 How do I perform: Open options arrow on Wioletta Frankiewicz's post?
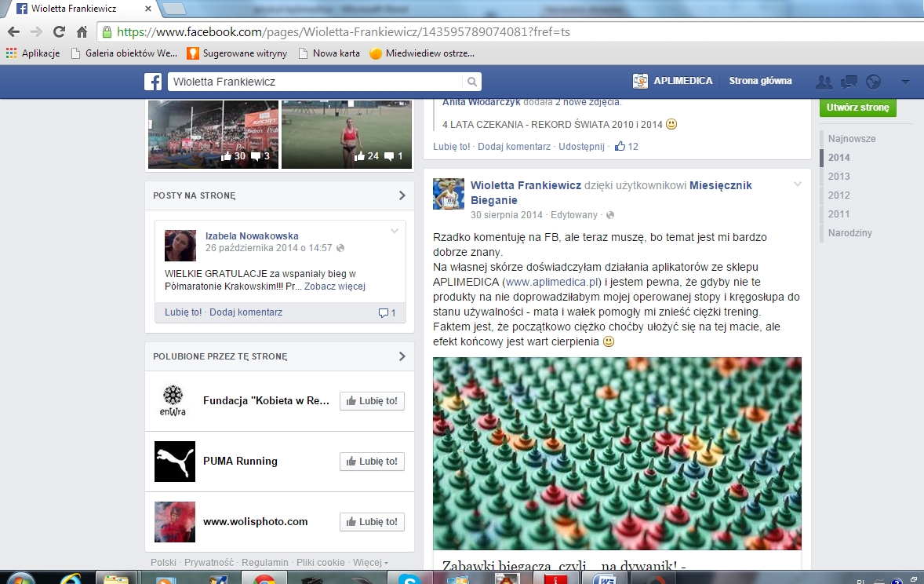(798, 184)
